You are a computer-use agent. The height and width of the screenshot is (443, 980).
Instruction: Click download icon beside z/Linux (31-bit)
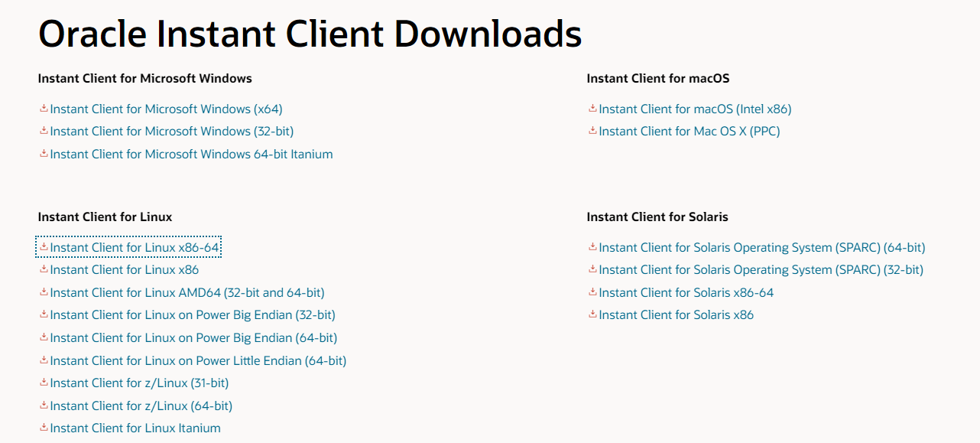(x=44, y=383)
